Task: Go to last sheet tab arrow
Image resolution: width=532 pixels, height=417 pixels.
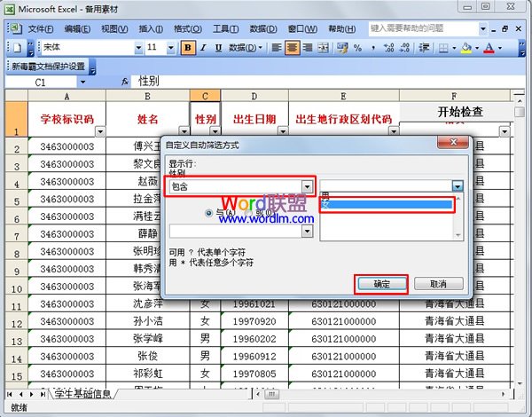Action: (x=43, y=394)
